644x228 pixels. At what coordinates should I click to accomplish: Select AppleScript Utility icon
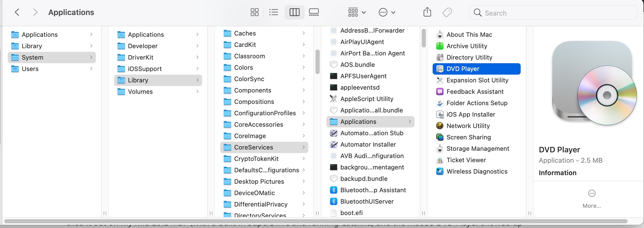[x=333, y=99]
